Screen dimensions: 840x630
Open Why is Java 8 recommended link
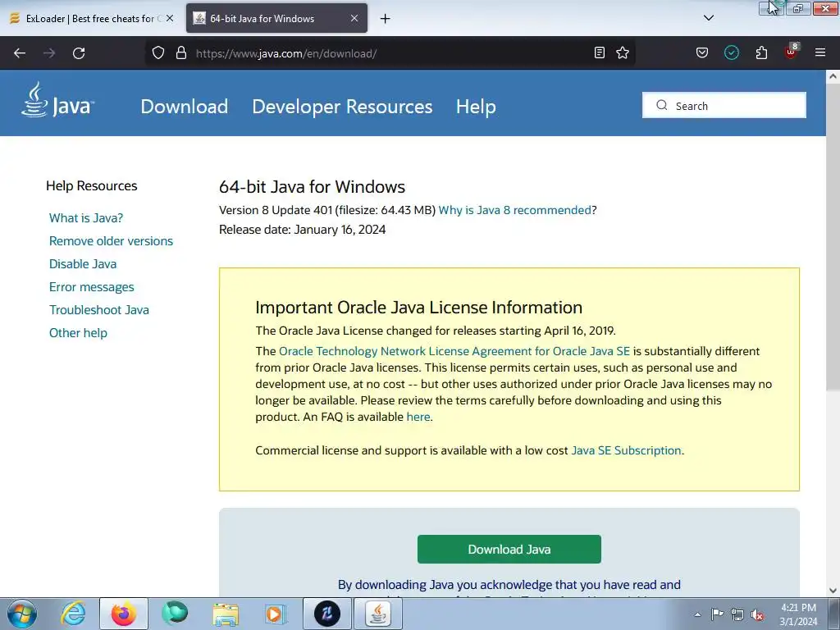click(515, 210)
